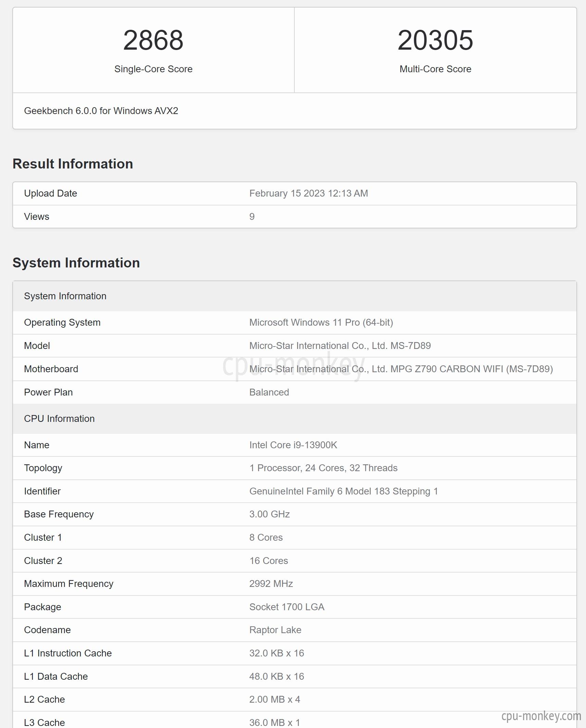
Task: Select the CPU Information table header row
Action: [x=295, y=419]
